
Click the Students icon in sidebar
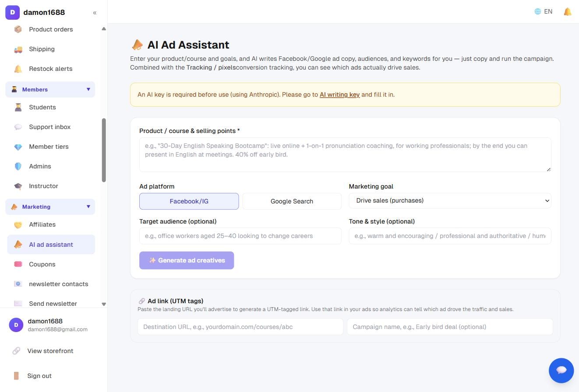click(18, 107)
